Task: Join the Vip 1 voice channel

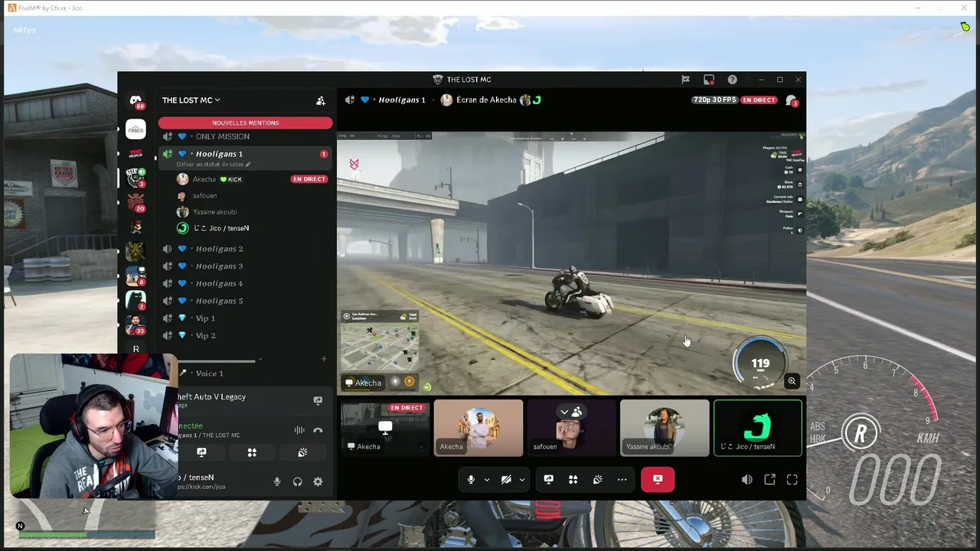Action: pyautogui.click(x=245, y=318)
